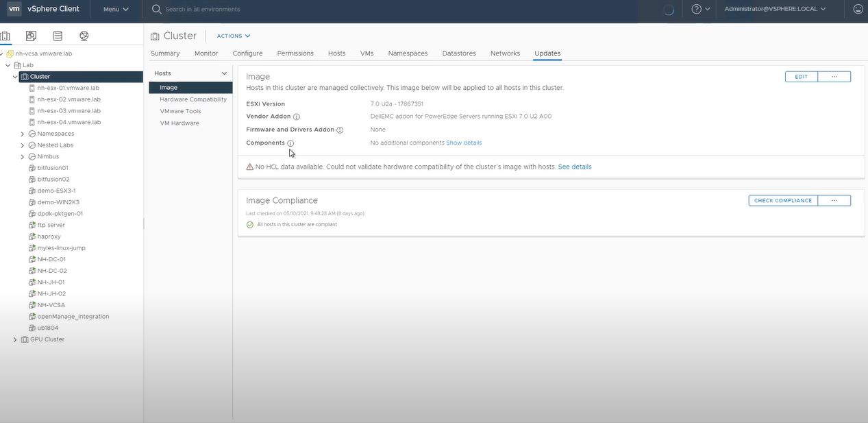Click the warning icon about missing HCL data
This screenshot has width=868, height=423.
point(249,166)
